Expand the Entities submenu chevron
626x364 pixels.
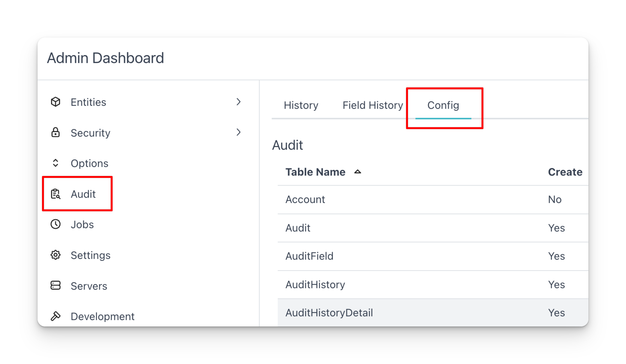[x=239, y=102]
